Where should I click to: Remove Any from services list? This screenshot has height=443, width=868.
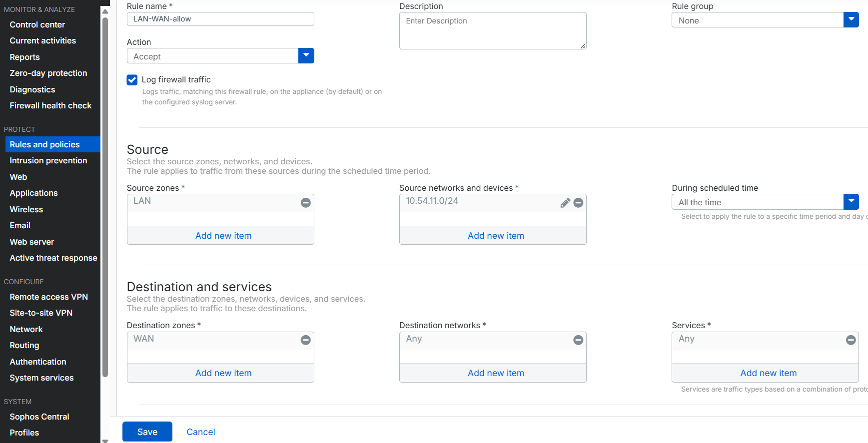851,340
